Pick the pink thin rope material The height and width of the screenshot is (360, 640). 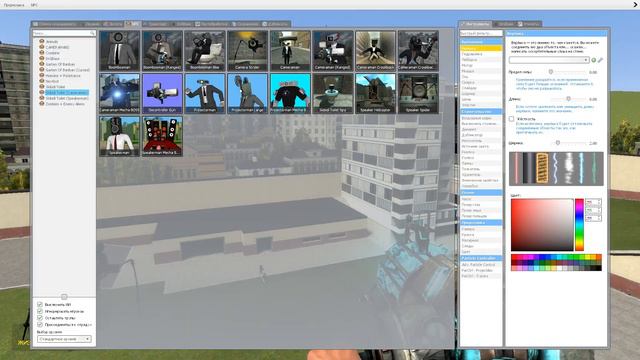[x=516, y=168]
